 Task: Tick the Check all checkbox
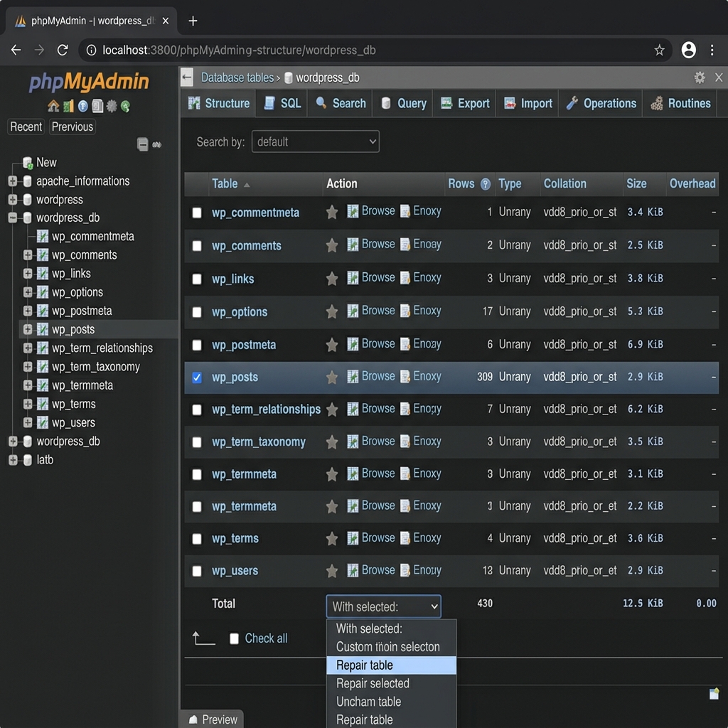click(234, 639)
